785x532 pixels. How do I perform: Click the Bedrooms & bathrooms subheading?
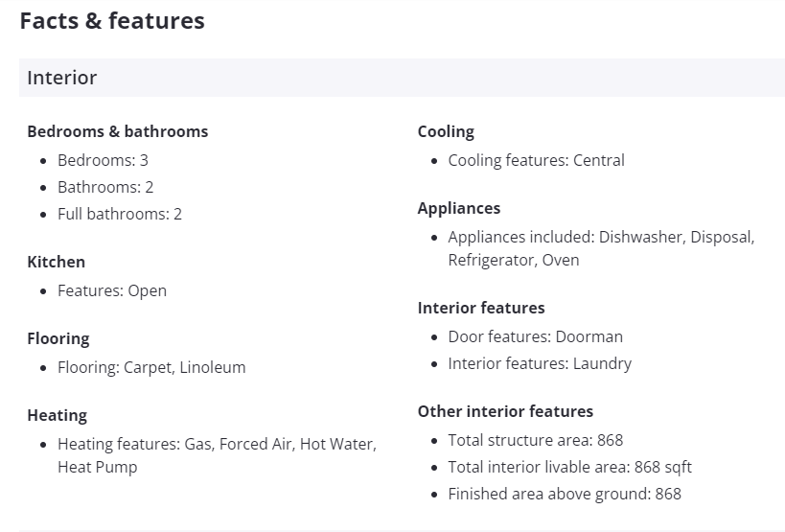coord(117,131)
